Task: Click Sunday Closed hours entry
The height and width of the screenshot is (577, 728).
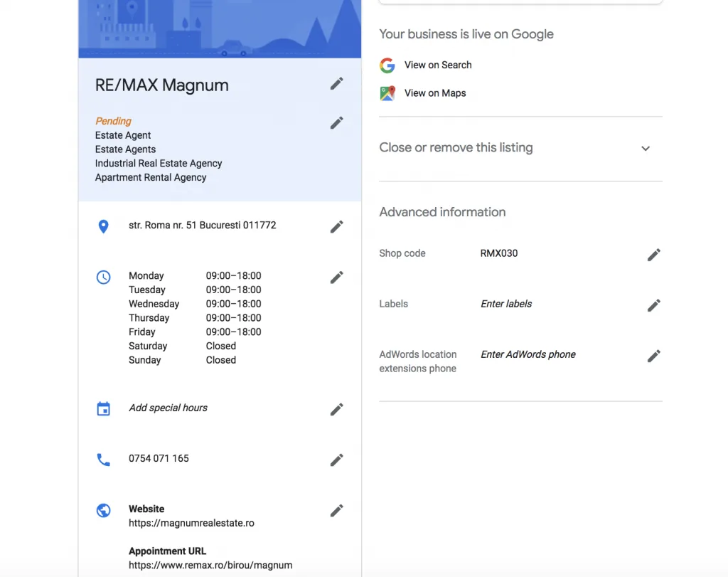Action: pos(221,360)
